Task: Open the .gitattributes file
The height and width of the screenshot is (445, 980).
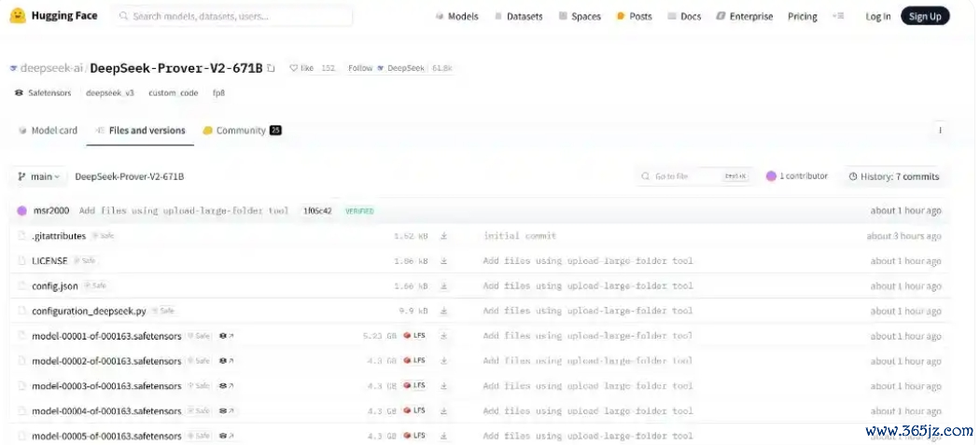Action: pyautogui.click(x=59, y=236)
